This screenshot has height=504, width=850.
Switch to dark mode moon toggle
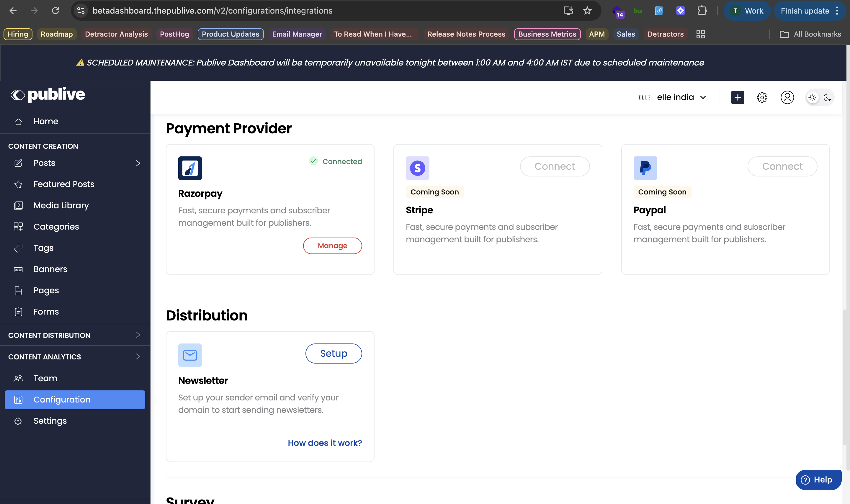(x=827, y=97)
